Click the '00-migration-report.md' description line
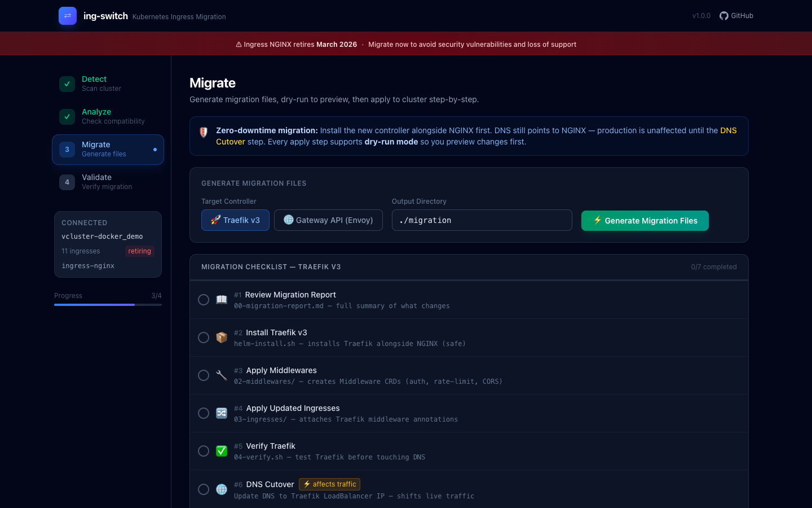Image resolution: width=812 pixels, height=508 pixels. pos(342,306)
